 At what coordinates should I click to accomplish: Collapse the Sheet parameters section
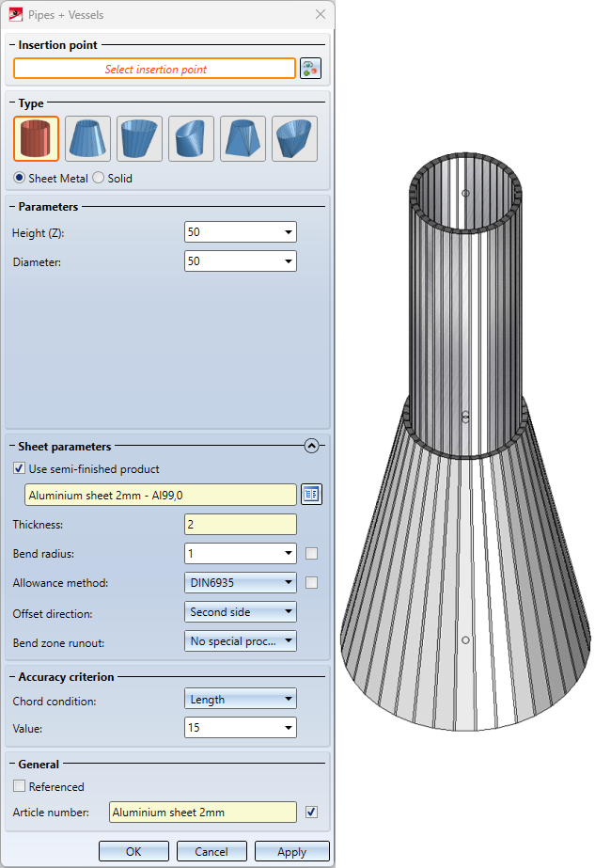(312, 446)
